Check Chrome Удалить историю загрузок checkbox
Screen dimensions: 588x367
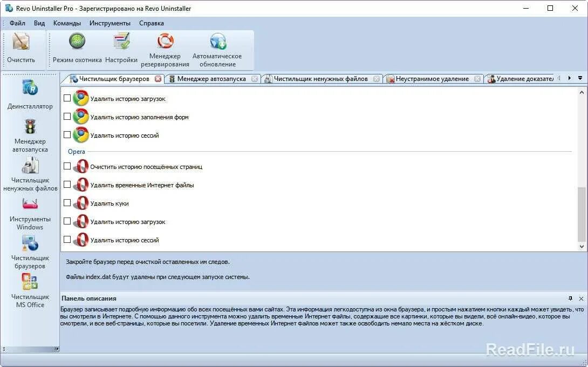click(x=67, y=98)
